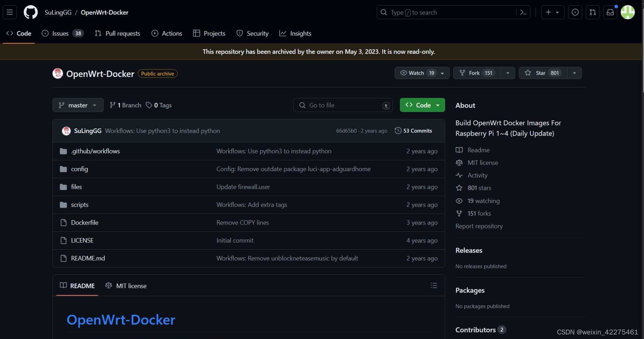Click the SuLingGG commit author name

tap(88, 131)
